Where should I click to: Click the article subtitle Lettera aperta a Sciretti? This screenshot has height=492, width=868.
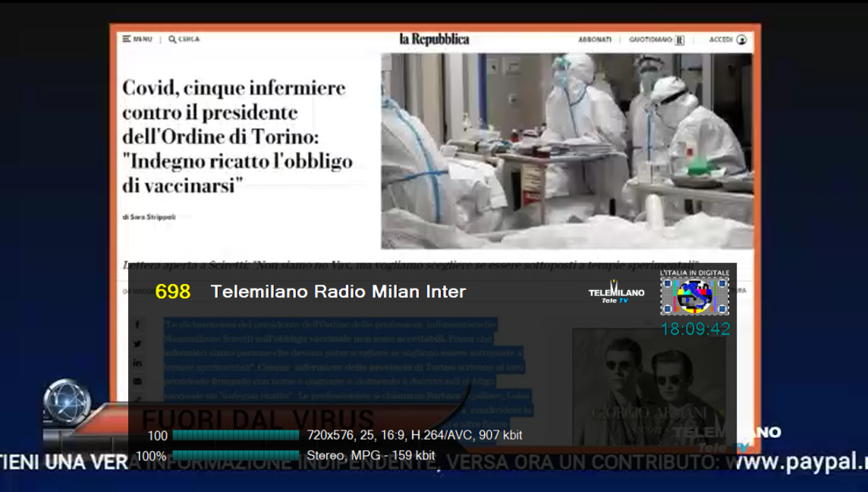pos(410,265)
